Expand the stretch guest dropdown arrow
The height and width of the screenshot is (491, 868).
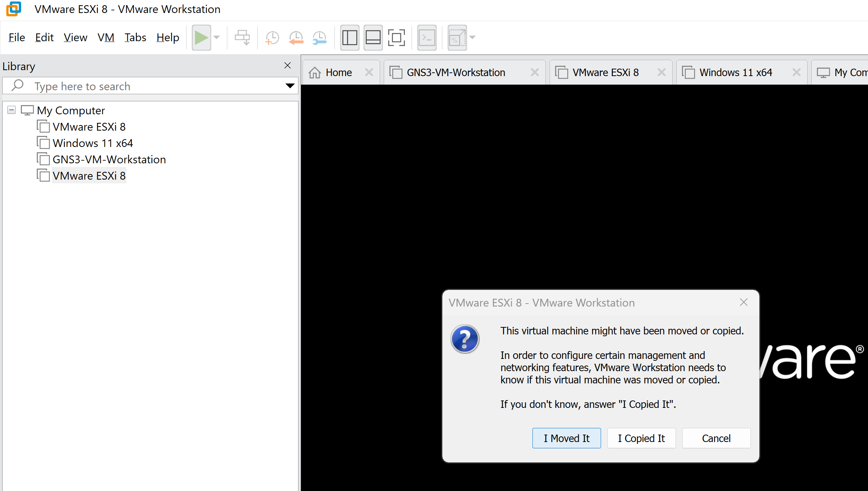tap(472, 37)
